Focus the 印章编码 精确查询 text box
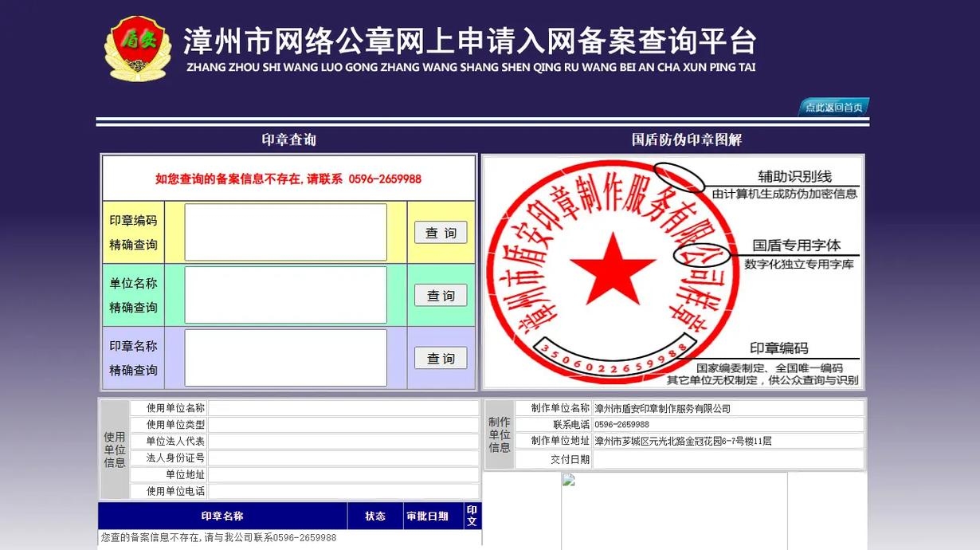 click(x=285, y=232)
